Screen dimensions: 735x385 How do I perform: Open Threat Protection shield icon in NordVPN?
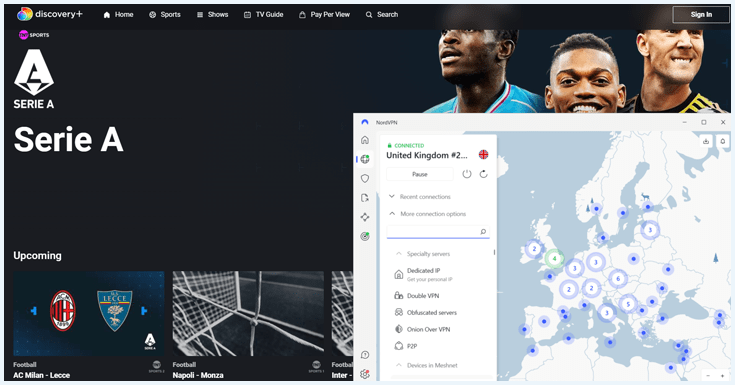[365, 178]
